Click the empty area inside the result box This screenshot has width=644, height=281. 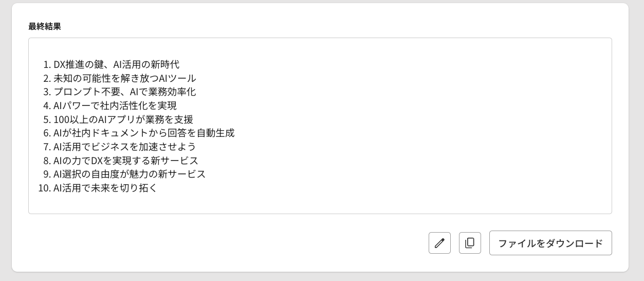click(411, 129)
